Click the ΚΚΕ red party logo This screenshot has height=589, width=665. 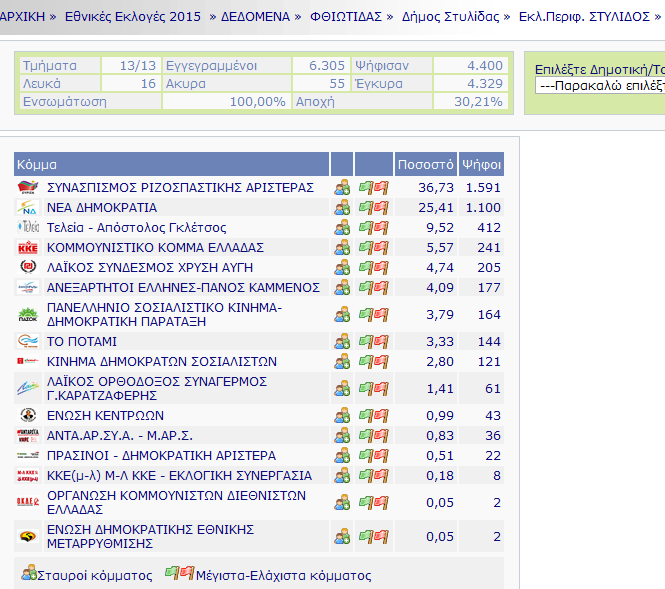(28, 247)
